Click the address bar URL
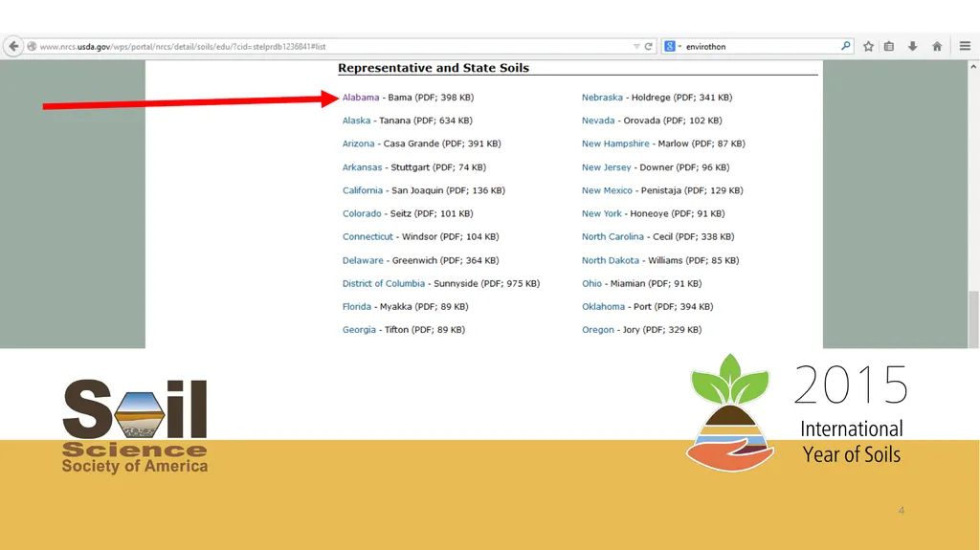Image resolution: width=980 pixels, height=550 pixels. [183, 46]
